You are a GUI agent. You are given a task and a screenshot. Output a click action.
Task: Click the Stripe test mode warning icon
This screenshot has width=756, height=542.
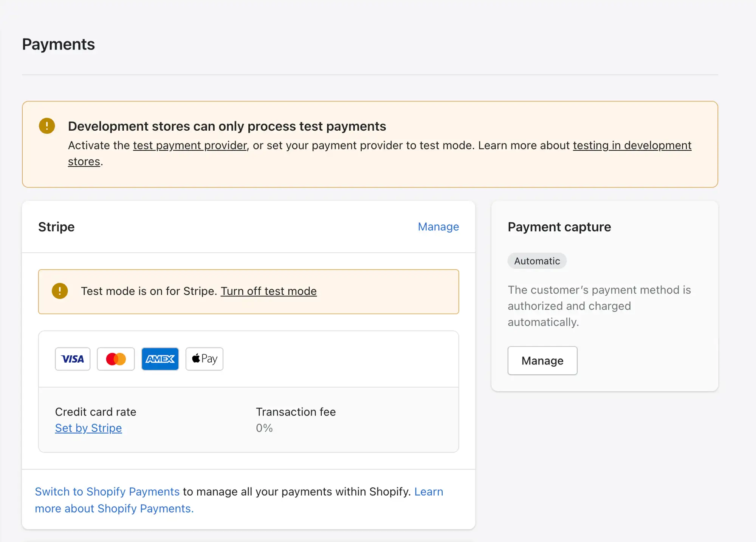60,291
